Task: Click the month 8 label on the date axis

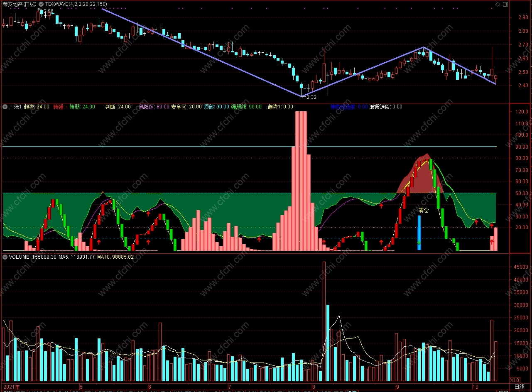Action: pyautogui.click(x=314, y=387)
